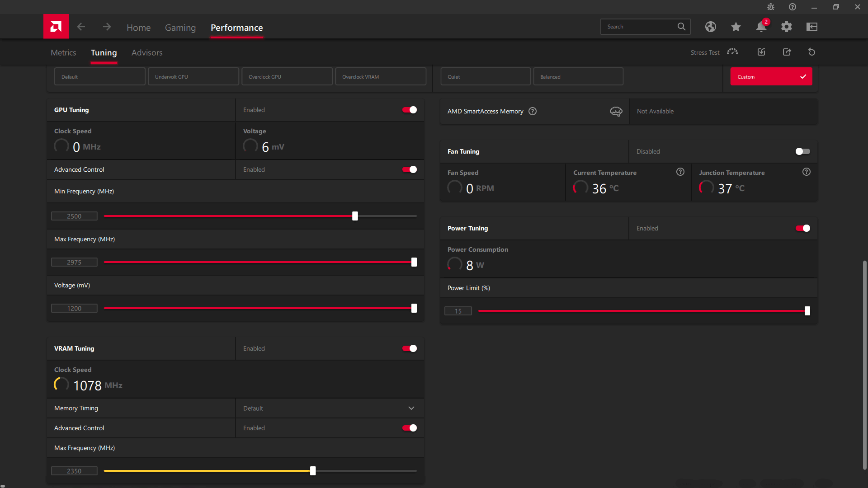The height and width of the screenshot is (488, 868).
Task: Minimize the window
Action: pyautogui.click(x=814, y=7)
